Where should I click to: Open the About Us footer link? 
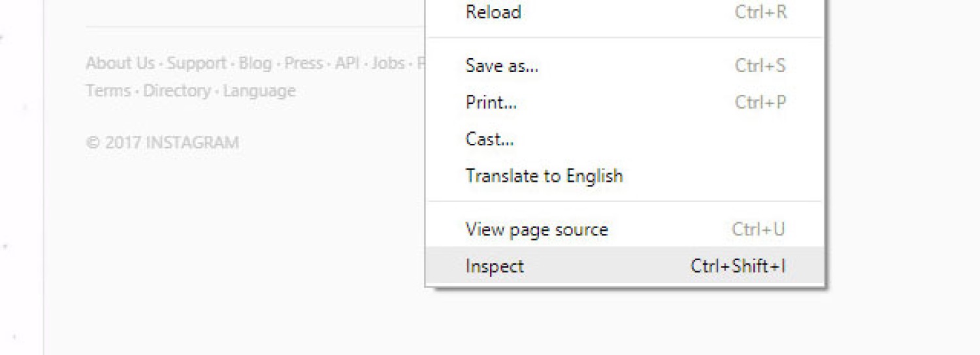point(120,63)
